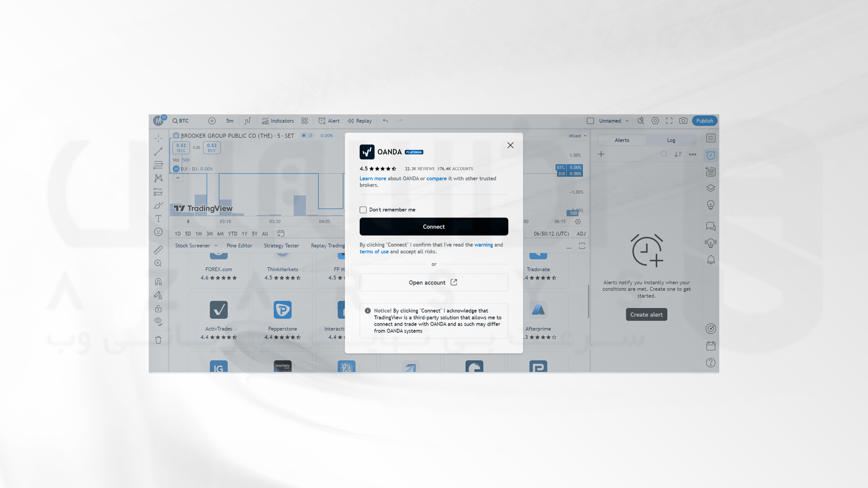Click the Community/Chat icon
This screenshot has height=488, width=868.
[x=711, y=227]
